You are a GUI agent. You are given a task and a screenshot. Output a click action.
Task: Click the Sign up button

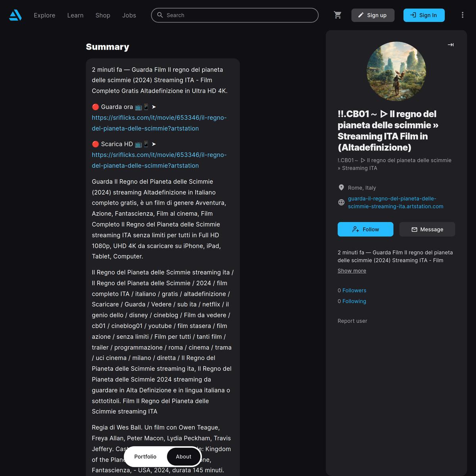click(373, 15)
